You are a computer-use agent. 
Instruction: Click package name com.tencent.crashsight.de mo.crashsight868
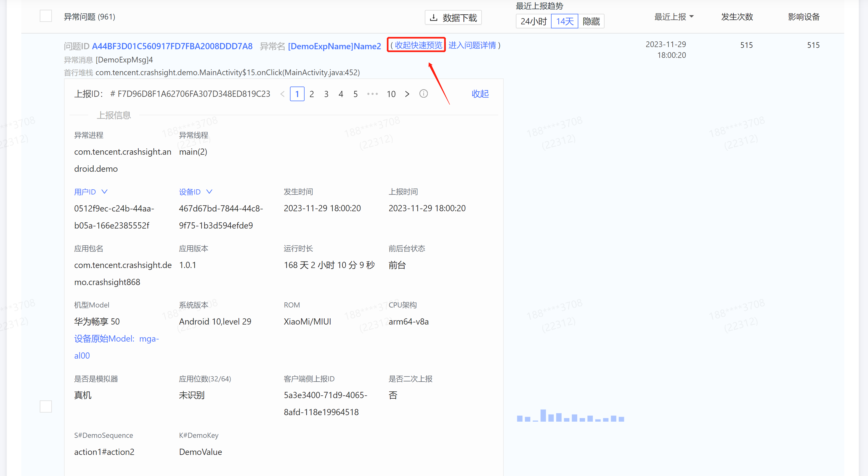(123, 273)
